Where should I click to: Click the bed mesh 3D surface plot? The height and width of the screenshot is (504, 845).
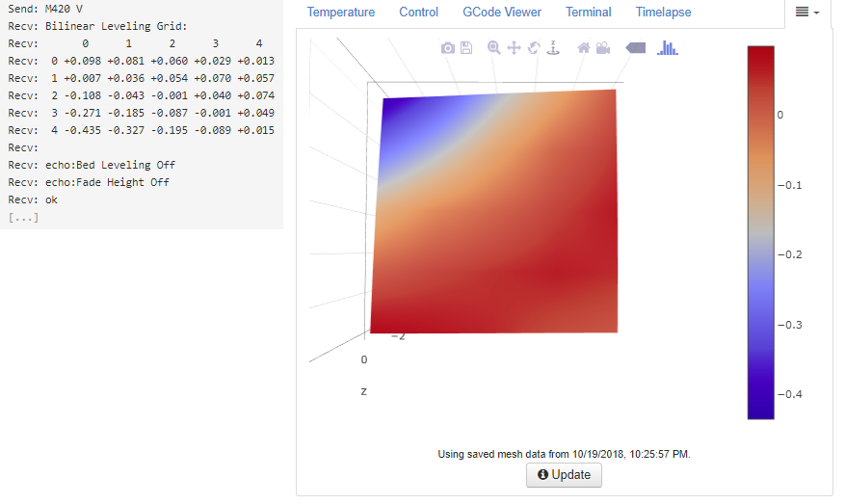pyautogui.click(x=494, y=211)
